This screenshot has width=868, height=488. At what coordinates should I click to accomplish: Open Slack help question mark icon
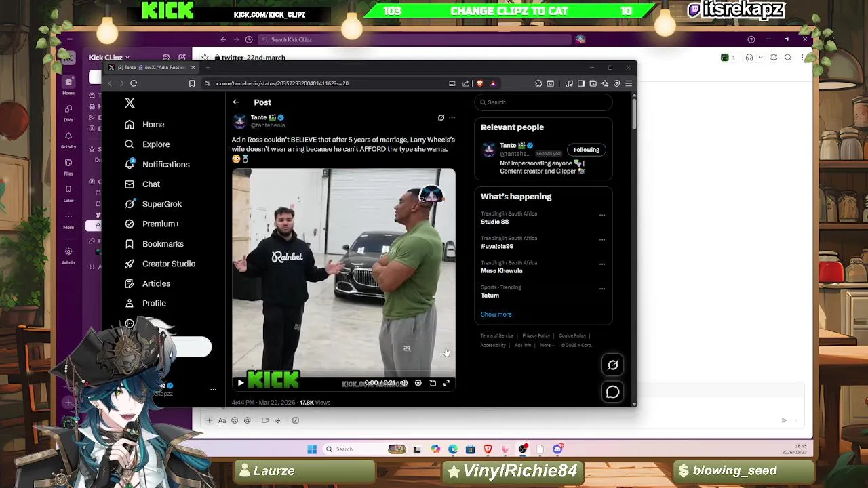pos(751,39)
